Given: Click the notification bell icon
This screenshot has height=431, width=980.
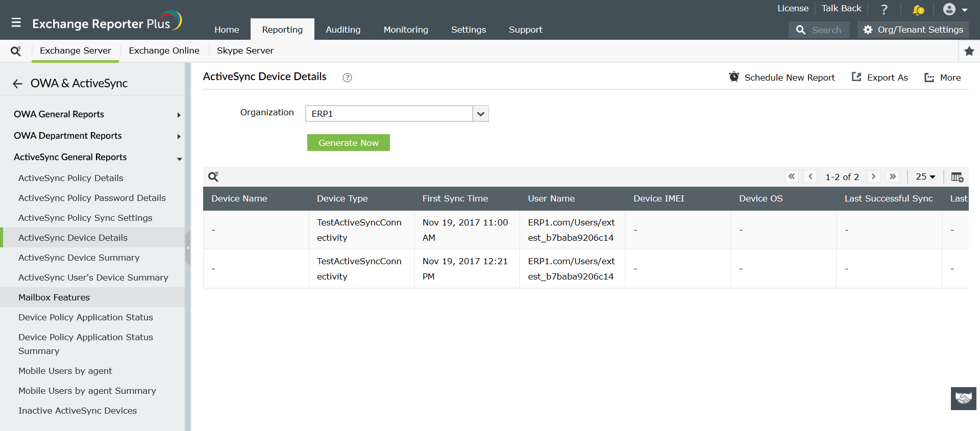Looking at the screenshot, I should pyautogui.click(x=918, y=10).
